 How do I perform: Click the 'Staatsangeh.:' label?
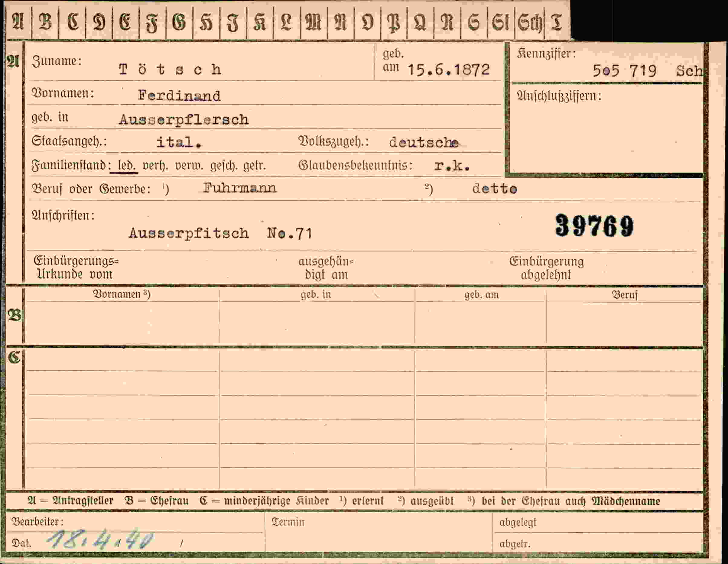click(69, 141)
